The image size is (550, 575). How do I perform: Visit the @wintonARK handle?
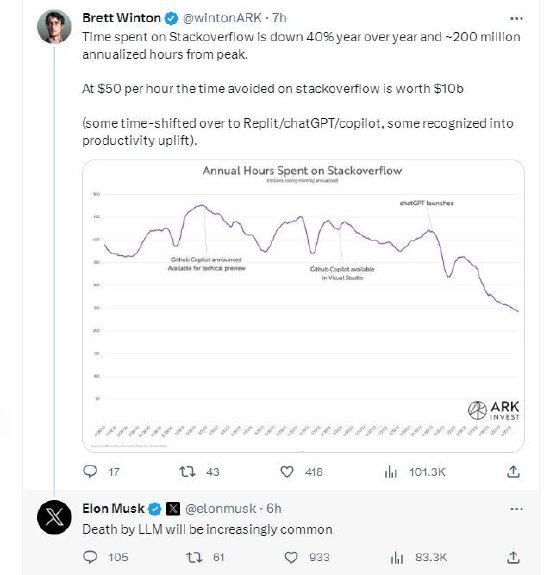click(222, 18)
